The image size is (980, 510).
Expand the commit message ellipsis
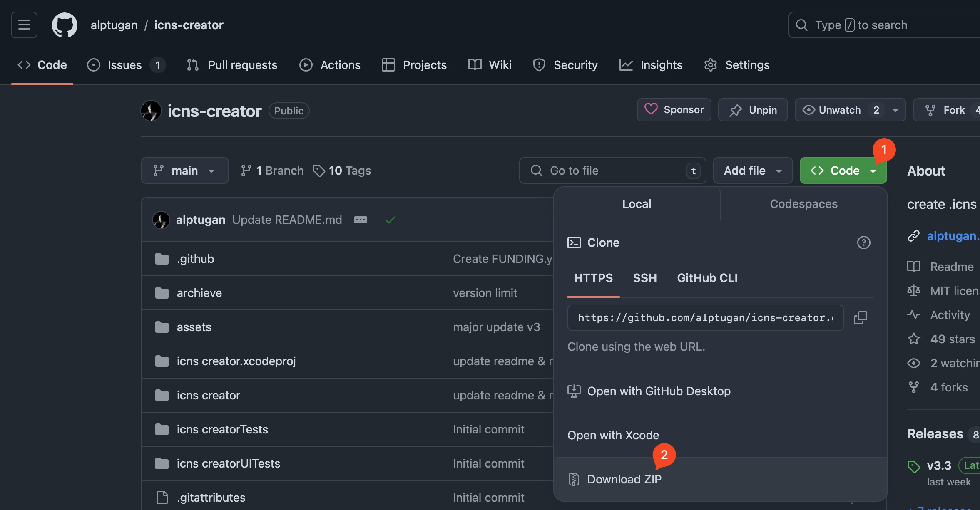point(360,220)
